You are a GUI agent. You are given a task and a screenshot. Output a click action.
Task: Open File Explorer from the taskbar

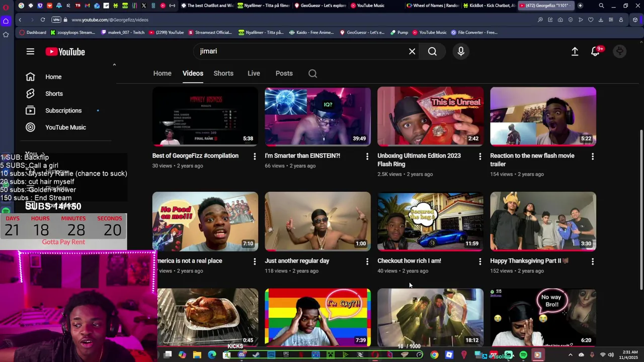click(x=197, y=355)
